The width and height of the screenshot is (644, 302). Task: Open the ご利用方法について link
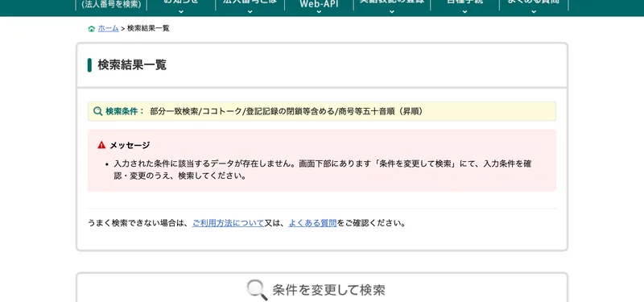(x=228, y=224)
